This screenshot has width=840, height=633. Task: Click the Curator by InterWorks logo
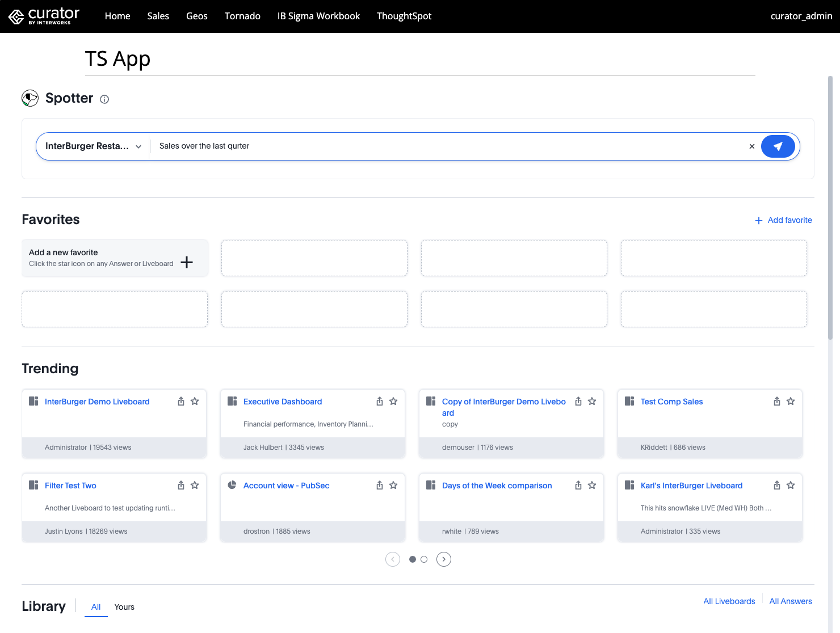point(44,16)
